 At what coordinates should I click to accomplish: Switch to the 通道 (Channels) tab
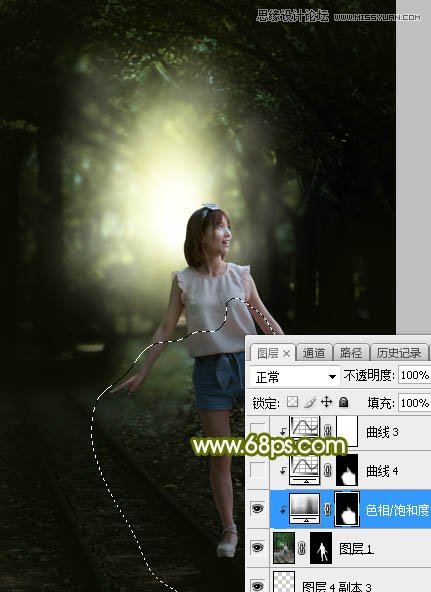[x=314, y=353]
